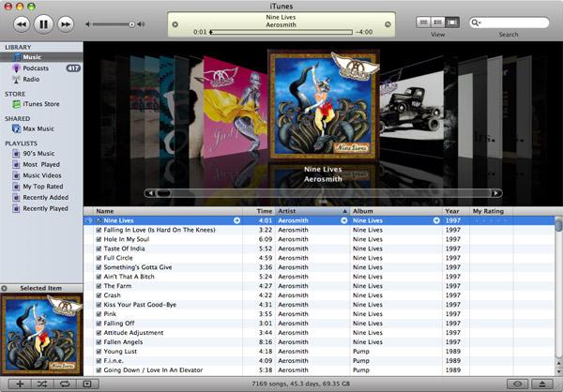
Task: Switch to Cover Flow view
Action: point(452,23)
